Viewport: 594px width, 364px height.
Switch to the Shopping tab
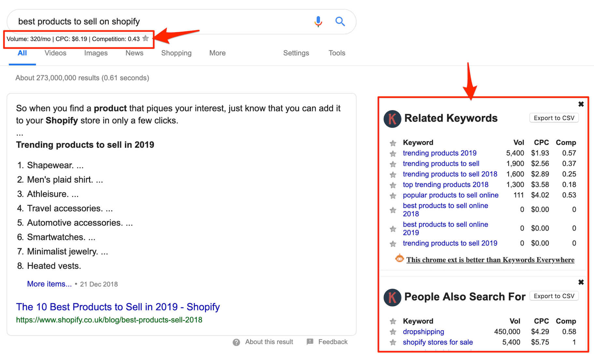[176, 53]
